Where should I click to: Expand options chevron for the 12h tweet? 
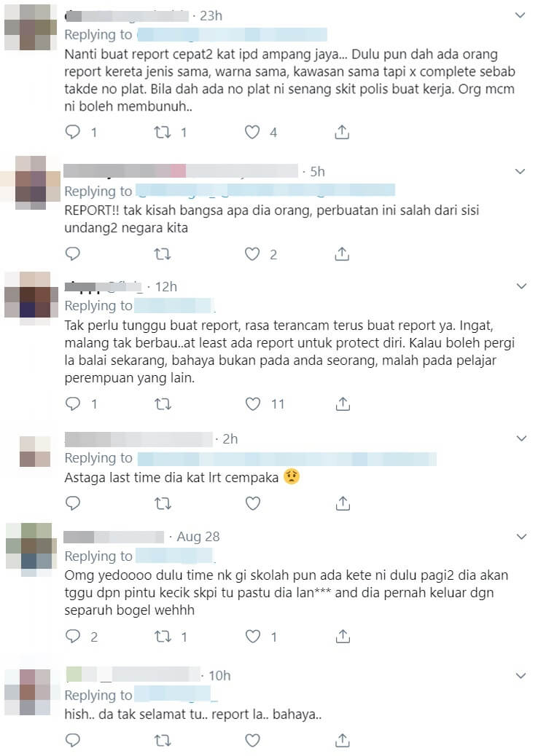click(521, 286)
